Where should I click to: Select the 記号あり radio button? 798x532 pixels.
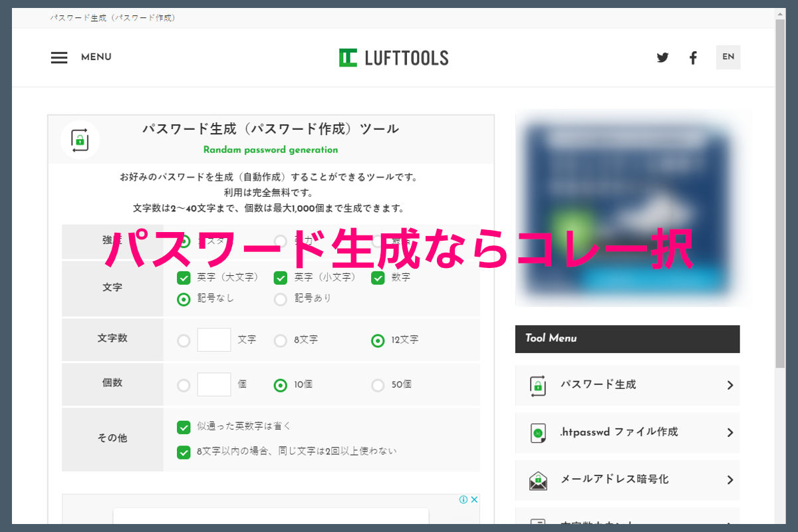pyautogui.click(x=281, y=299)
